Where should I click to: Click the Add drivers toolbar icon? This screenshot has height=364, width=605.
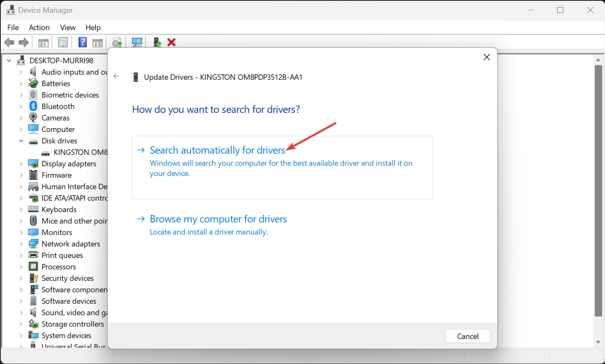click(x=157, y=42)
